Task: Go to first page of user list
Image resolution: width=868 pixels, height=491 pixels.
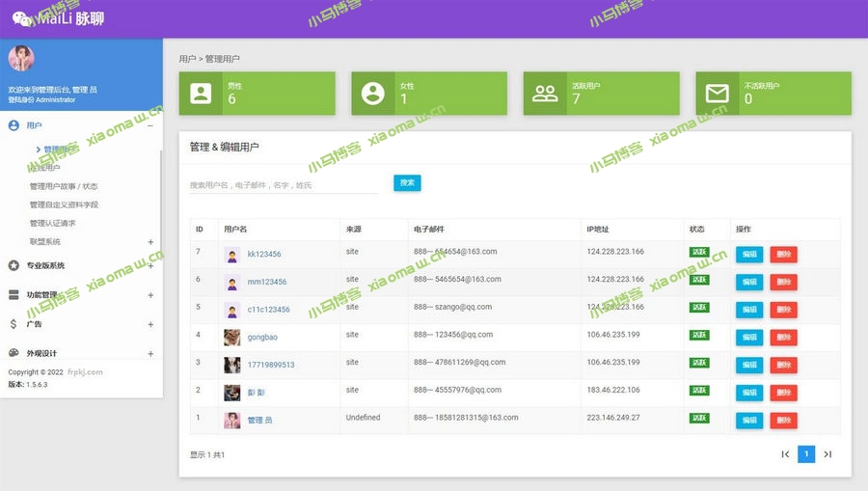Action: [x=785, y=454]
